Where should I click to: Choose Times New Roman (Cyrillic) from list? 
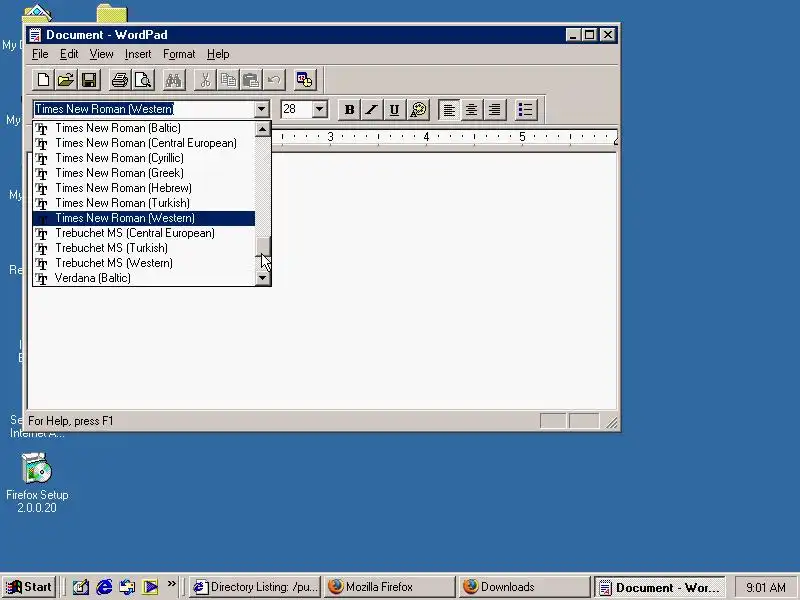tap(144, 158)
